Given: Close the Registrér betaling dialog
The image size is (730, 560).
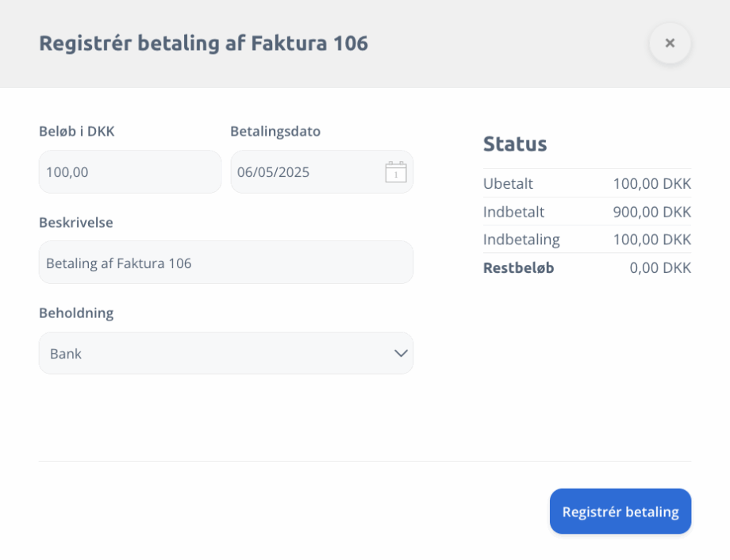Looking at the screenshot, I should pos(670,44).
